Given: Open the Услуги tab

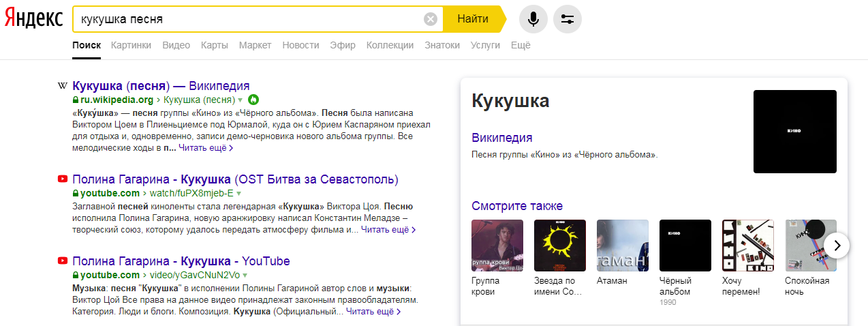Looking at the screenshot, I should pos(485,45).
